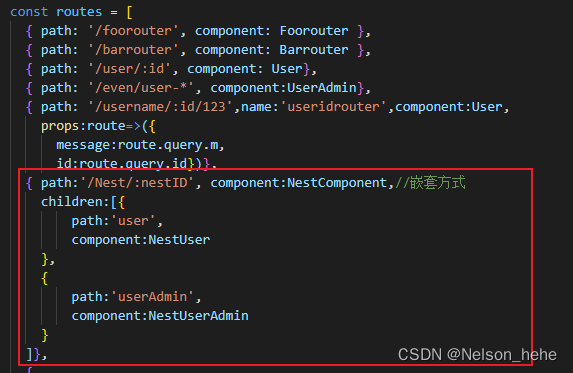
Task: Select the '/even/user-*' path string
Action: pos(141,88)
